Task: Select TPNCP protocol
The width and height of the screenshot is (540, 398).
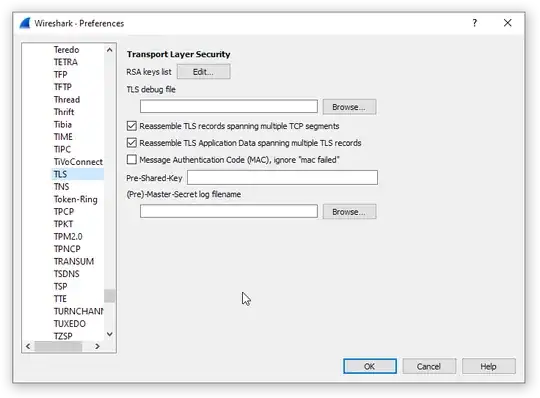Action: (x=67, y=249)
